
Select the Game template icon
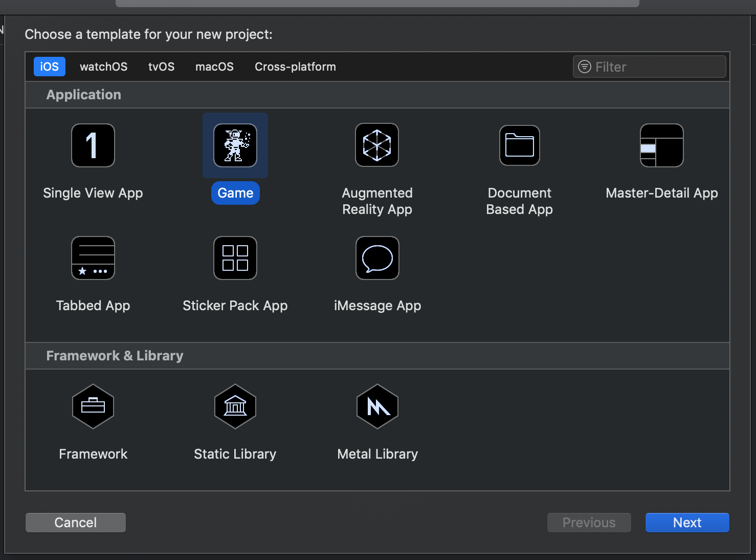pyautogui.click(x=235, y=145)
